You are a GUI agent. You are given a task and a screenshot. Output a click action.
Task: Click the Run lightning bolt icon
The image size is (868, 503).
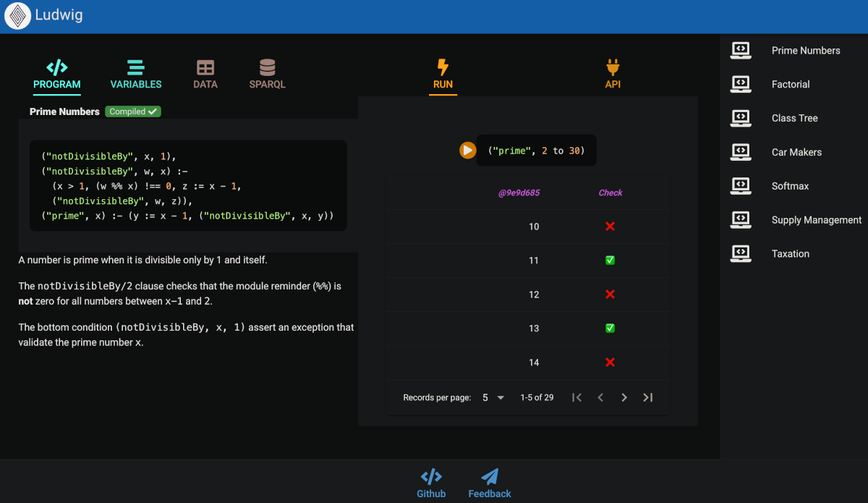tap(443, 68)
